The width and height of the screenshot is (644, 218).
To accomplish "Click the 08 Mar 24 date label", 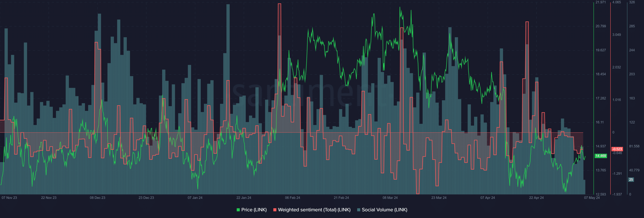I will 390,198.
